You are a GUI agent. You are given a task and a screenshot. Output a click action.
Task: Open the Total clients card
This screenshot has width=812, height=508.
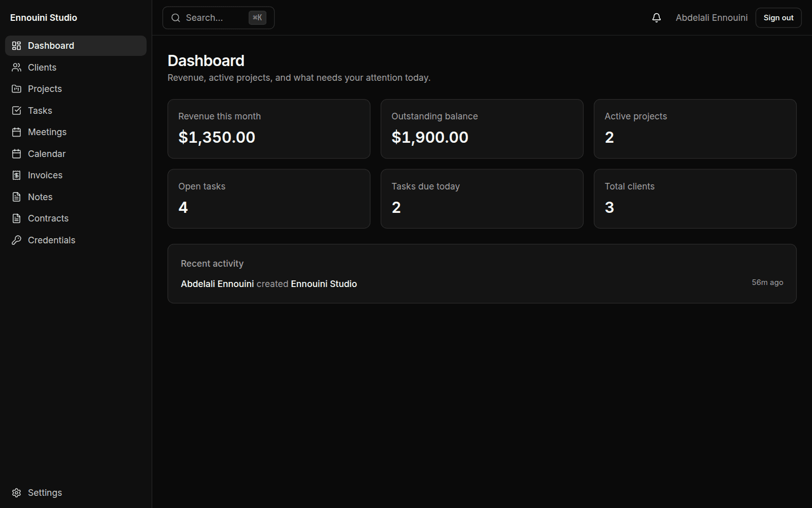[x=695, y=199]
